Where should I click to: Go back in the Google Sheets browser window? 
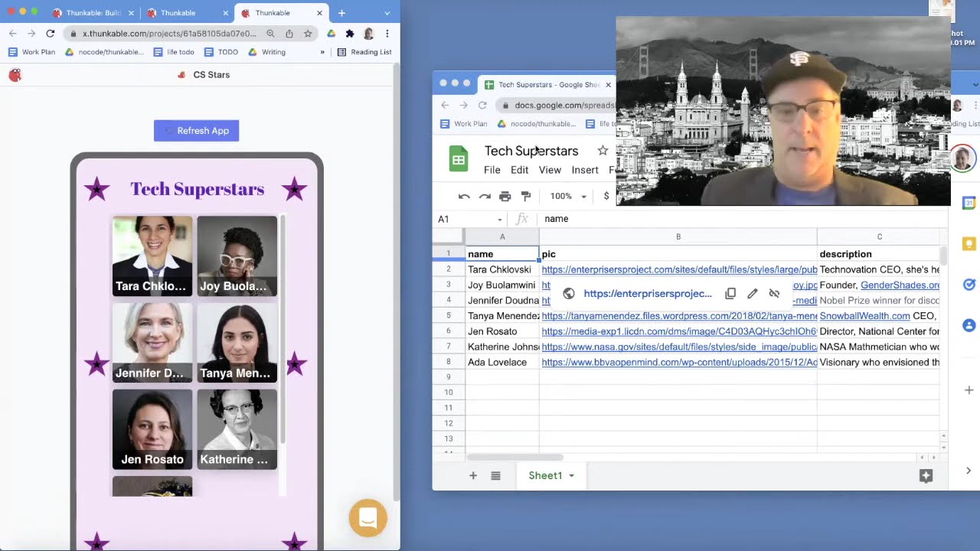pos(445,105)
